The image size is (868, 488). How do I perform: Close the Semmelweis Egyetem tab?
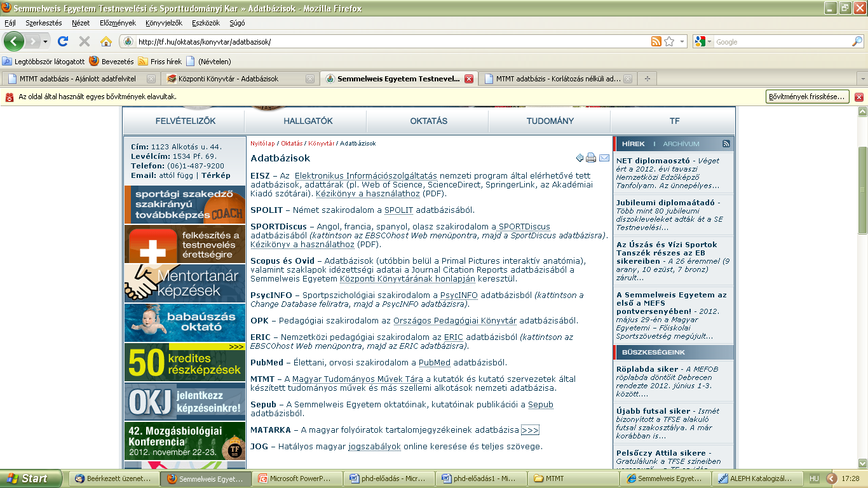[x=469, y=79]
